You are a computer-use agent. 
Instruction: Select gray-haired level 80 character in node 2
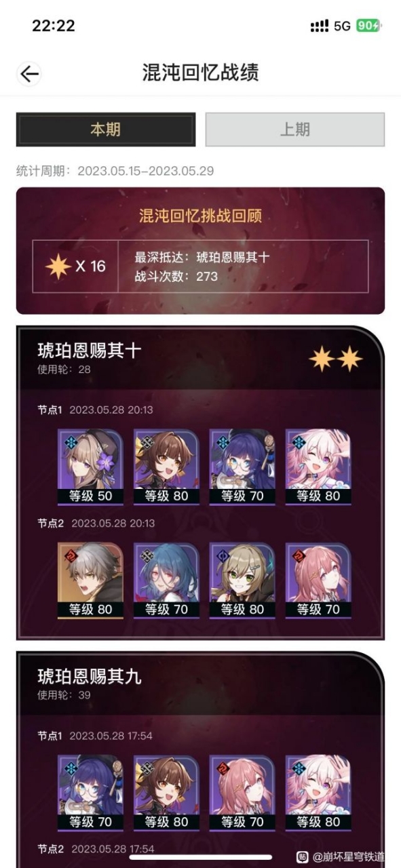(91, 580)
